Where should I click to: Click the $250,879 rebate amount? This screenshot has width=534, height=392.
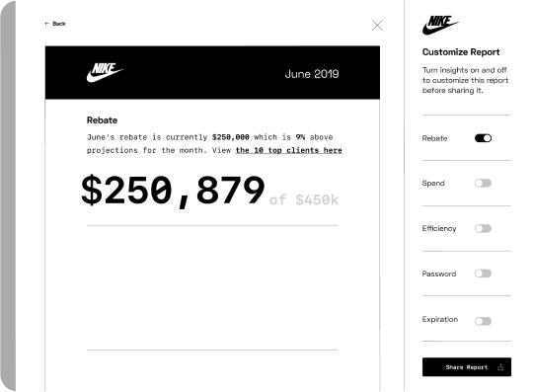pos(173,190)
